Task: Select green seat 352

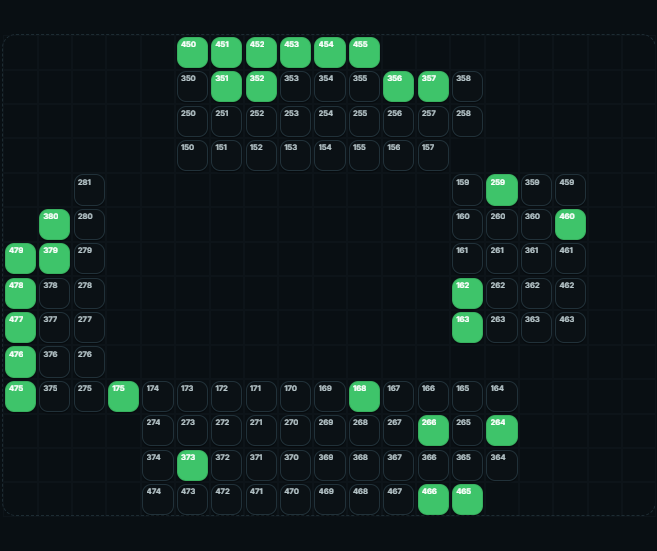Action: pos(261,87)
